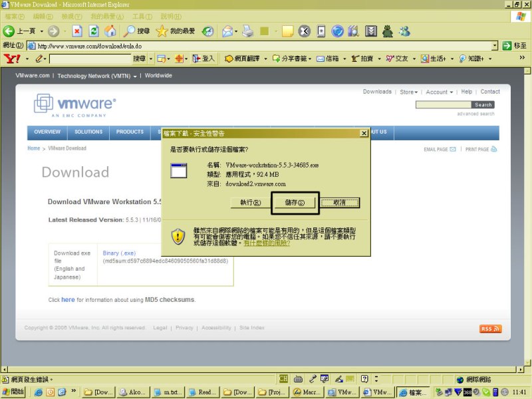Open the 信箱 mailbox on the Yahoo toolbar
This screenshot has width=532, height=399.
tap(328, 59)
